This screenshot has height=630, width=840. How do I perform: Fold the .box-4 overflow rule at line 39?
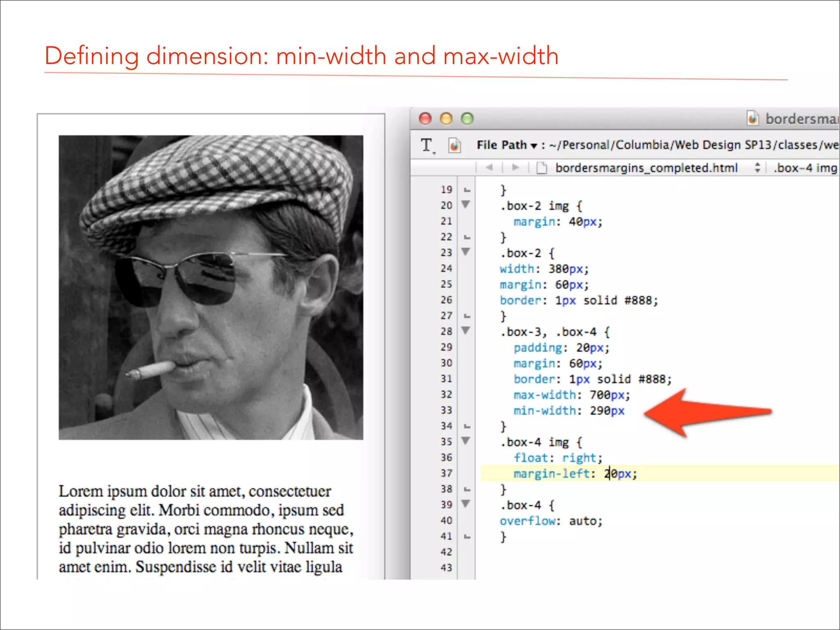click(x=466, y=504)
